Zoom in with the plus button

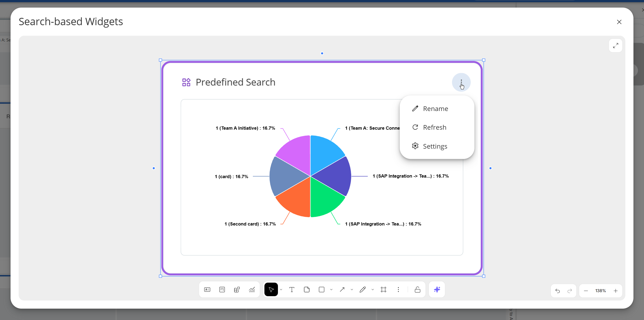616,291
